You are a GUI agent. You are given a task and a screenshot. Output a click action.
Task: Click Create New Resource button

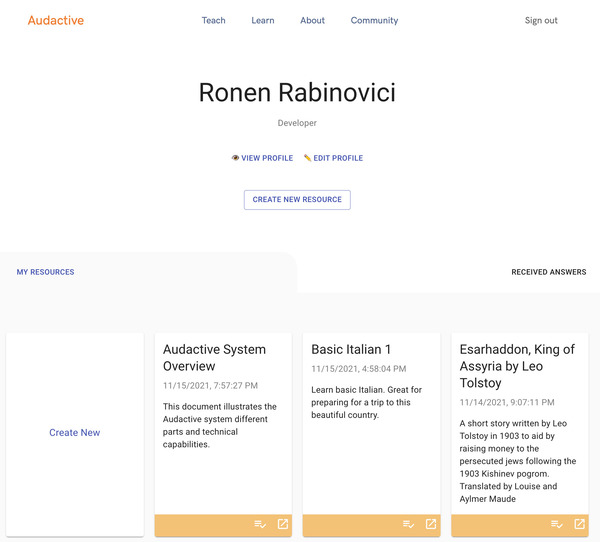(x=297, y=200)
